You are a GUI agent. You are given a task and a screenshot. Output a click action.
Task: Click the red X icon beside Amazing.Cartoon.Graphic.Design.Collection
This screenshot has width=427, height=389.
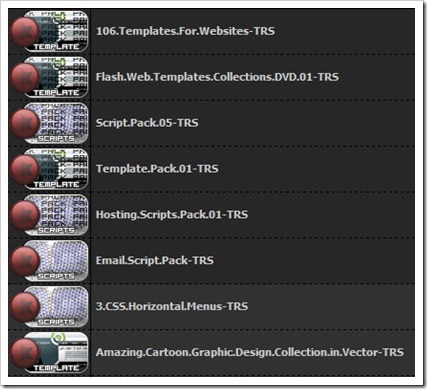click(x=25, y=353)
